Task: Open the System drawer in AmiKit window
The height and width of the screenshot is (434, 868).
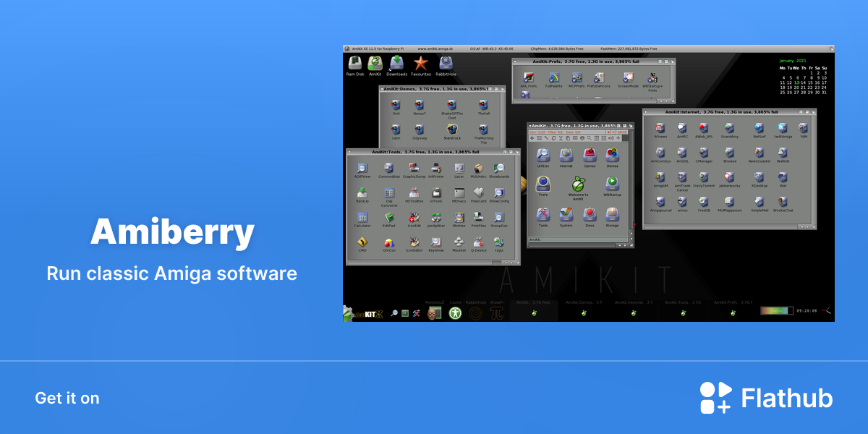Action: coord(566,216)
